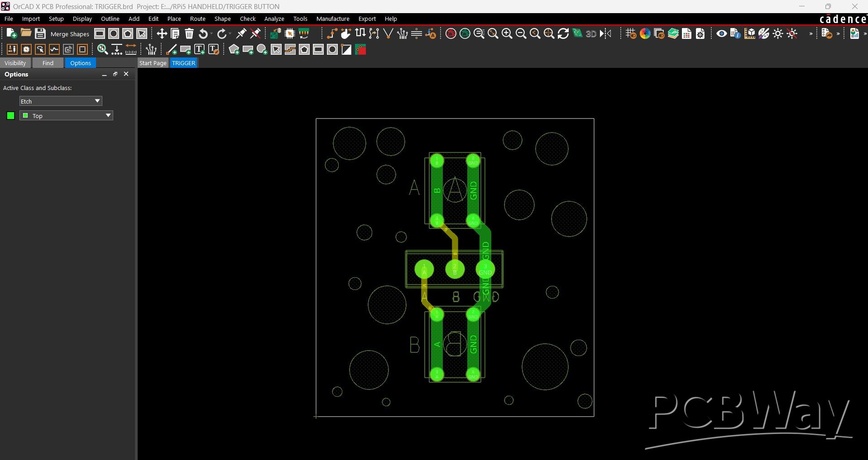Open the Start Page tab
868x460 pixels.
coord(153,63)
